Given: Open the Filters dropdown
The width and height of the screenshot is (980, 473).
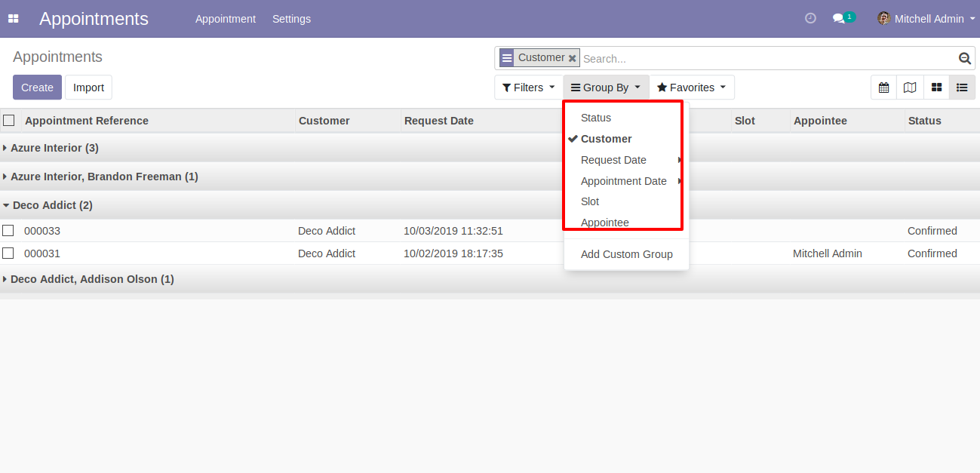Looking at the screenshot, I should [x=528, y=88].
